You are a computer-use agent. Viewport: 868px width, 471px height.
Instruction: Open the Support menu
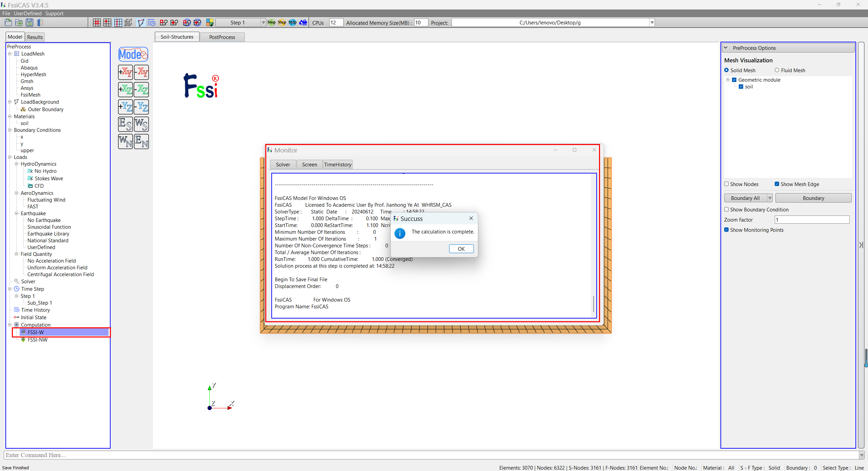click(x=54, y=14)
